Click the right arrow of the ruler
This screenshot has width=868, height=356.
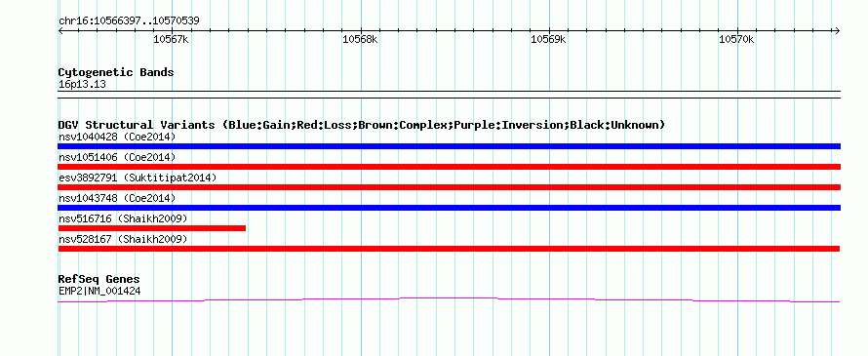click(837, 30)
